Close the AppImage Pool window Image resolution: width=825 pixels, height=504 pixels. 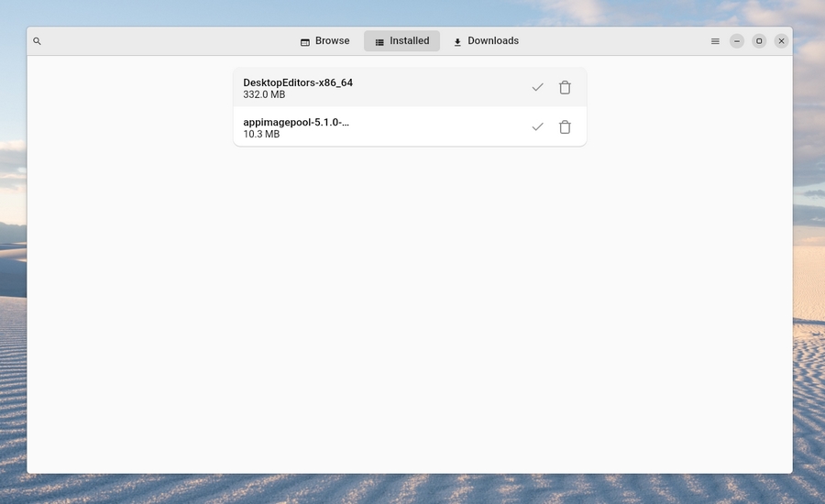[x=781, y=41]
